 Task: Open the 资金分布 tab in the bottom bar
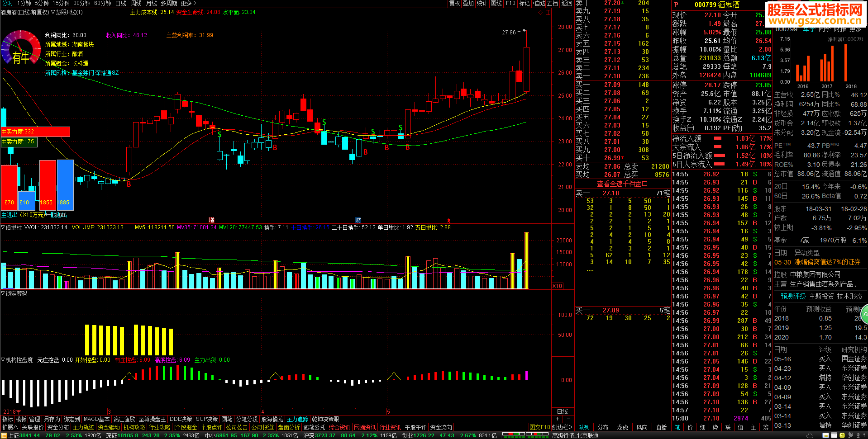[58, 427]
